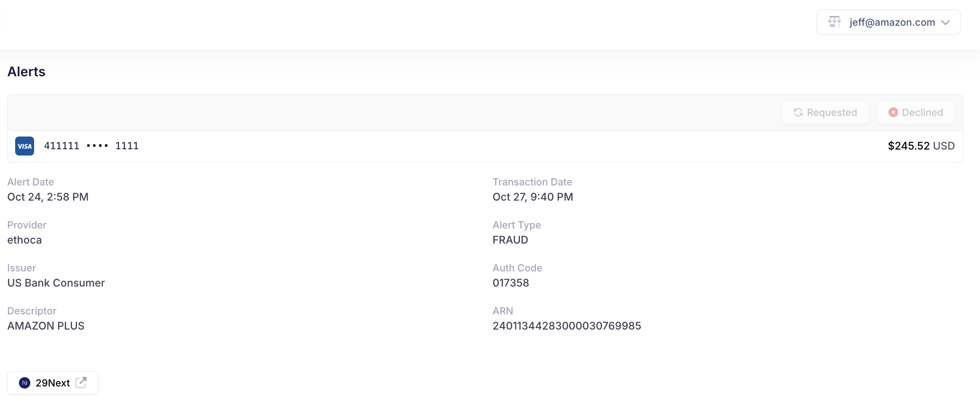Click the Alerts page heading
This screenshot has width=980, height=413.
(x=27, y=72)
